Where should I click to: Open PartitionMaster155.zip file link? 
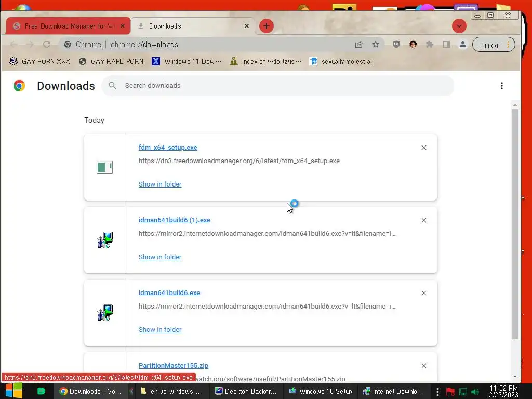174,366
